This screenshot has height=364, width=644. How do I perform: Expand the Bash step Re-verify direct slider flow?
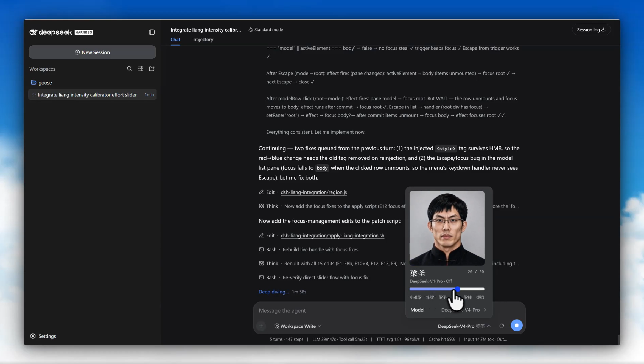(313, 278)
